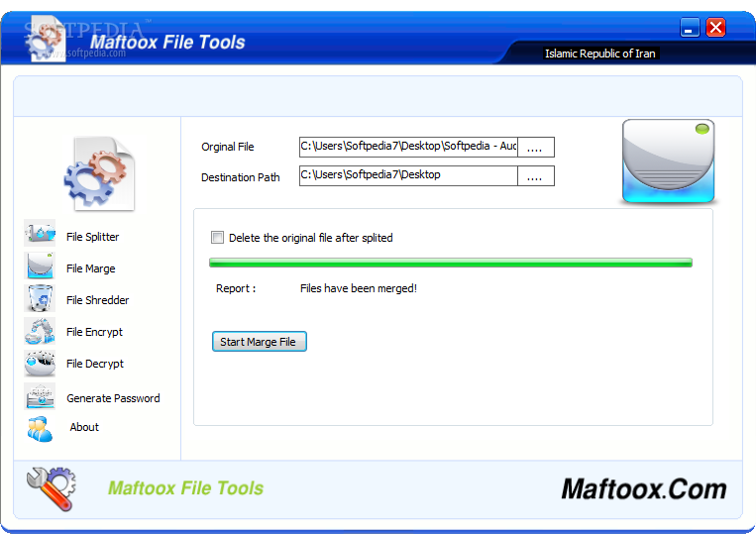Open the File Marge tool

90,268
